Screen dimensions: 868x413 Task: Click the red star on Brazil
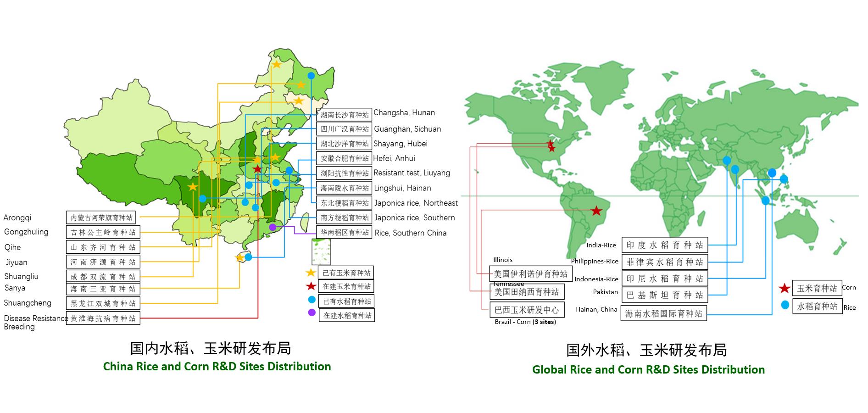pyautogui.click(x=596, y=211)
